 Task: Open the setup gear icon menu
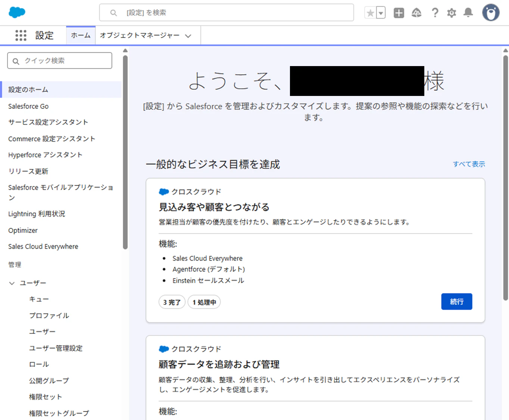[x=452, y=13]
